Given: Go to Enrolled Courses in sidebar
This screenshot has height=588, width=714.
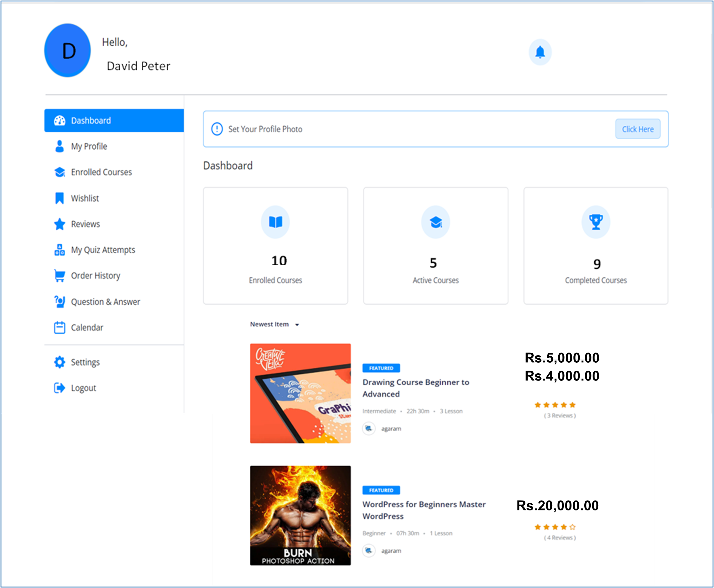Looking at the screenshot, I should 101,172.
